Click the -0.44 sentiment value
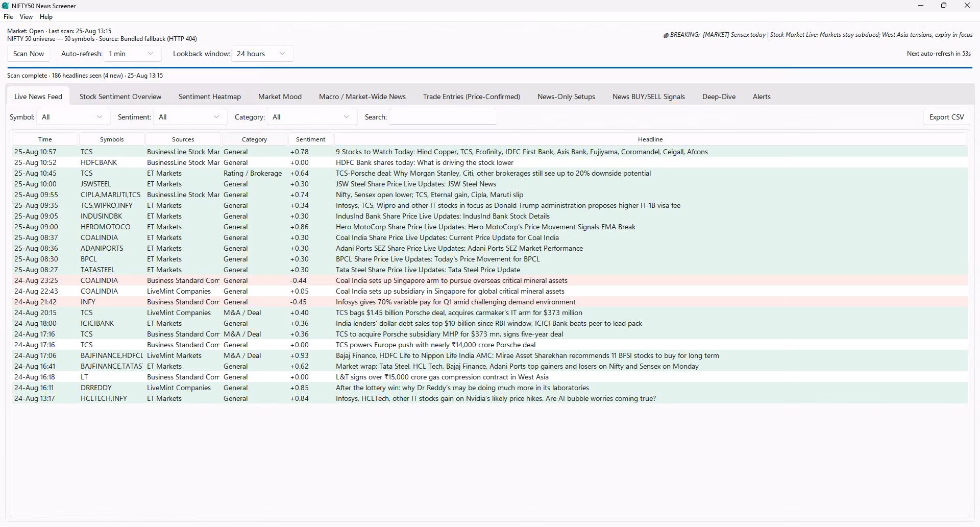The width and height of the screenshot is (980, 527). point(299,280)
